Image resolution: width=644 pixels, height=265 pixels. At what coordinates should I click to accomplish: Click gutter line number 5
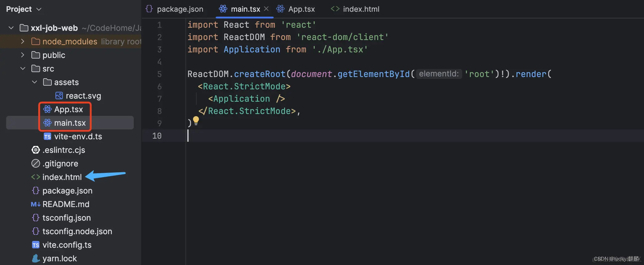tap(159, 74)
